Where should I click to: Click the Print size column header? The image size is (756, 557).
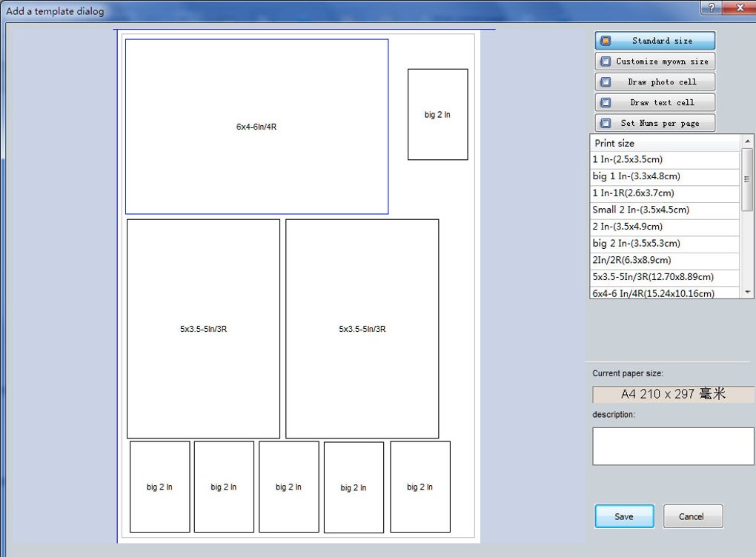(665, 143)
